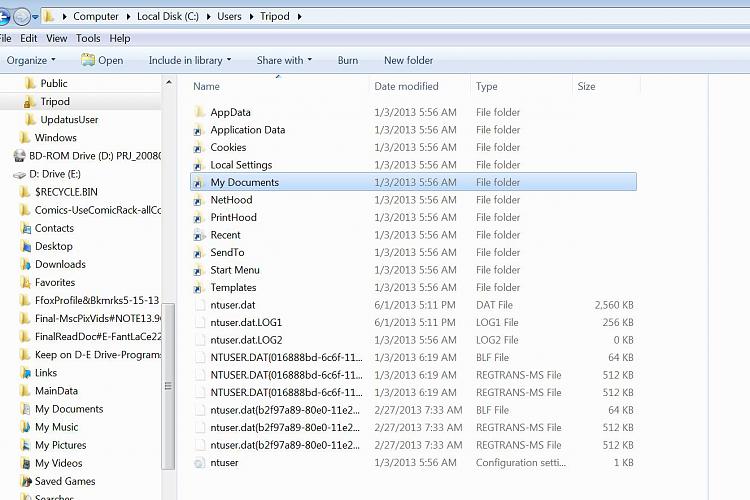Viewport: 750px width, 500px height.
Task: Click the Templates shortcut folder icon
Action: pyautogui.click(x=199, y=288)
